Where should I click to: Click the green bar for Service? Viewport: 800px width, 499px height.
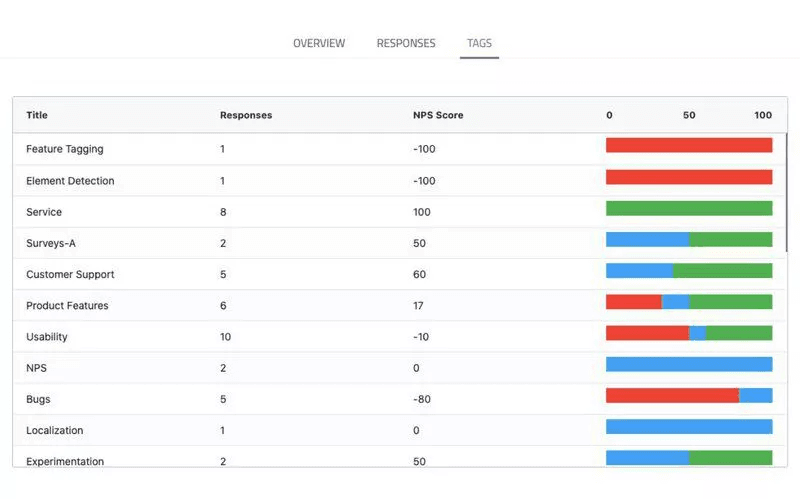click(x=688, y=208)
